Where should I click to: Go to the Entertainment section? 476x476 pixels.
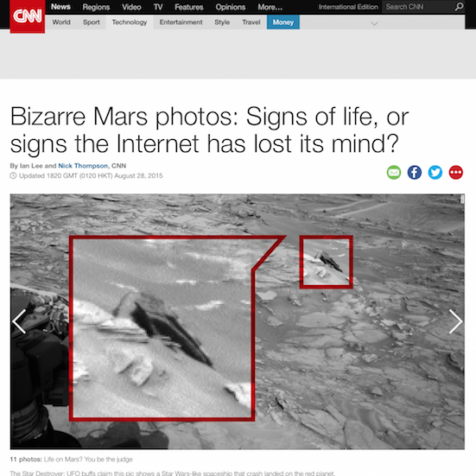point(181,22)
